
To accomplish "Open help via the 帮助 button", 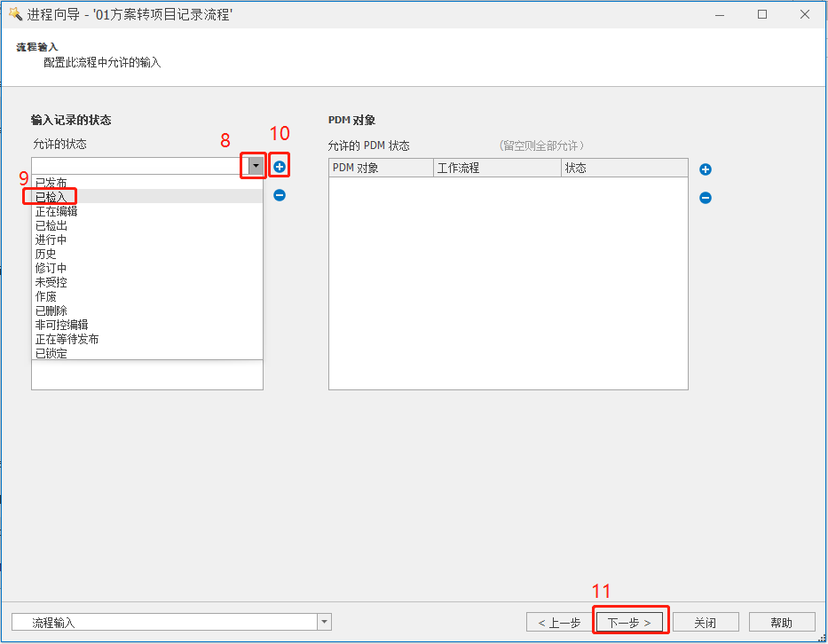I will tap(782, 623).
